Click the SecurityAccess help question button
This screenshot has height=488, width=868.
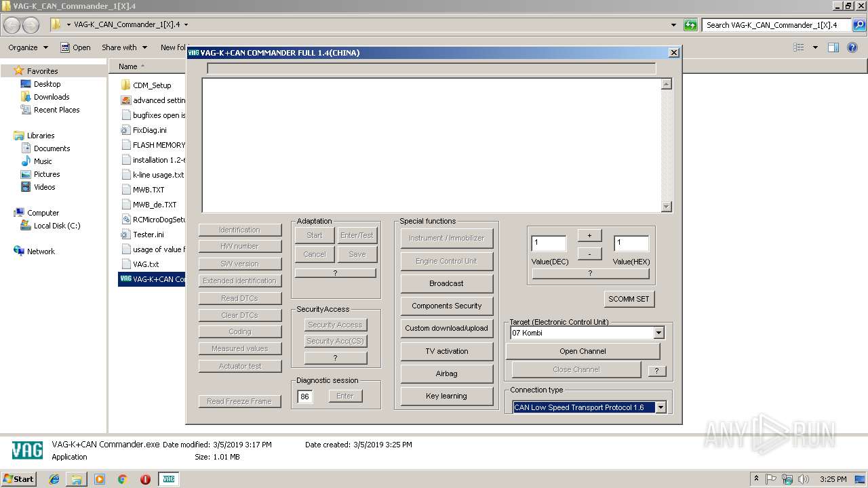[335, 358]
